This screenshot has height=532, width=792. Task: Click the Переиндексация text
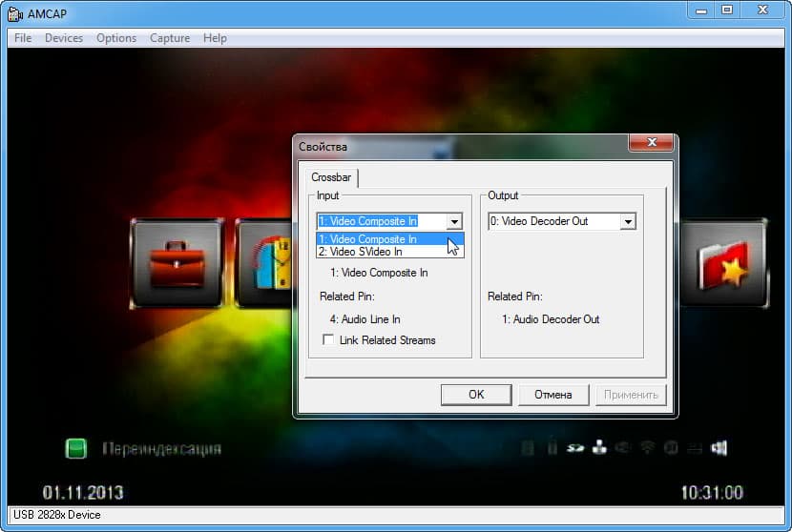coord(161,449)
